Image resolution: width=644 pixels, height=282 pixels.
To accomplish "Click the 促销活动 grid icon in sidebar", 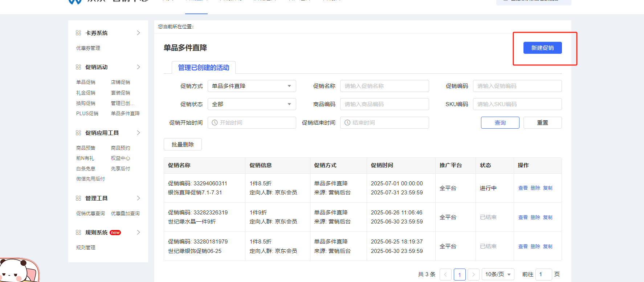I will point(78,67).
